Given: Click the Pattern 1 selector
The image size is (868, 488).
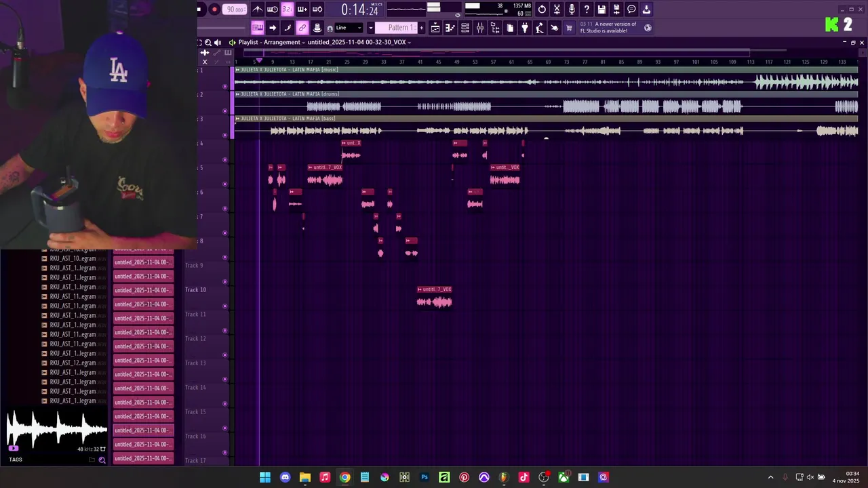Looking at the screenshot, I should pyautogui.click(x=396, y=28).
